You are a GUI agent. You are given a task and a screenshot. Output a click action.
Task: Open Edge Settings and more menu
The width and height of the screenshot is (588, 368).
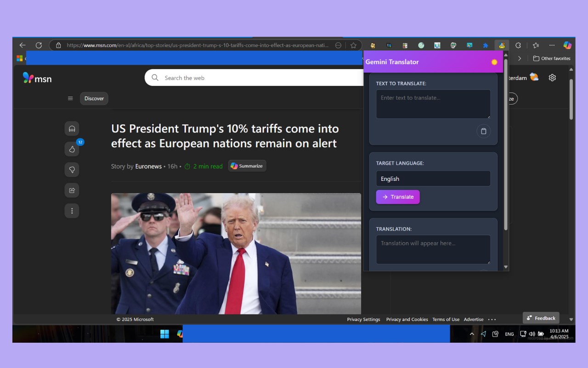pyautogui.click(x=552, y=45)
